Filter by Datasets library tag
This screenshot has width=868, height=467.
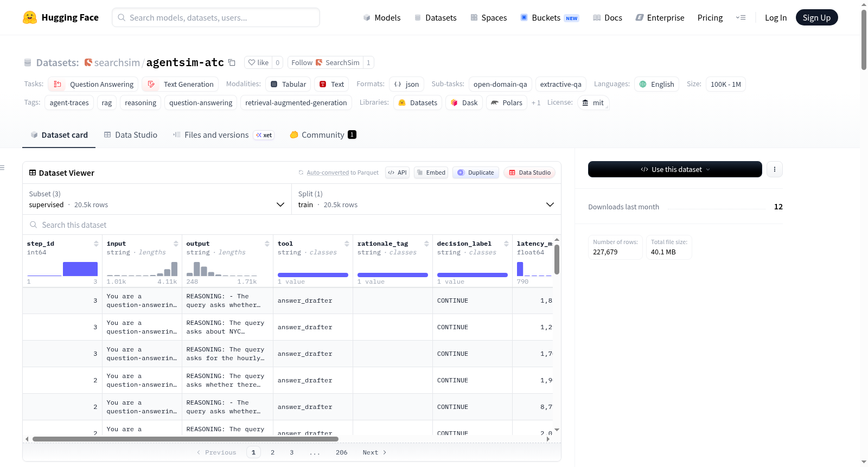point(417,103)
